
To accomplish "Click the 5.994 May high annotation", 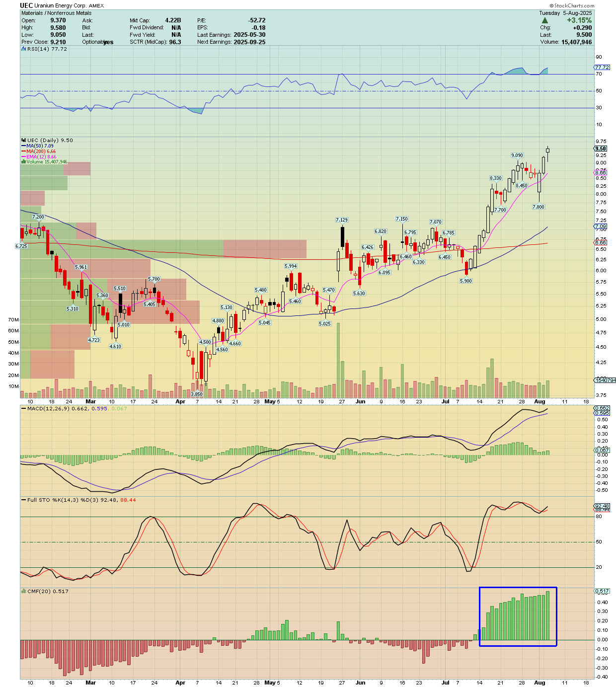I will pyautogui.click(x=291, y=266).
